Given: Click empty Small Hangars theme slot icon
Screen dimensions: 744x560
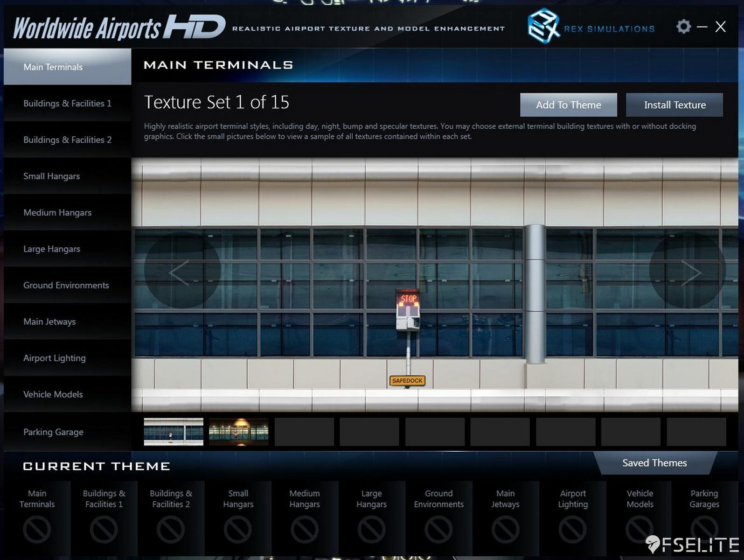Looking at the screenshot, I should tap(238, 529).
